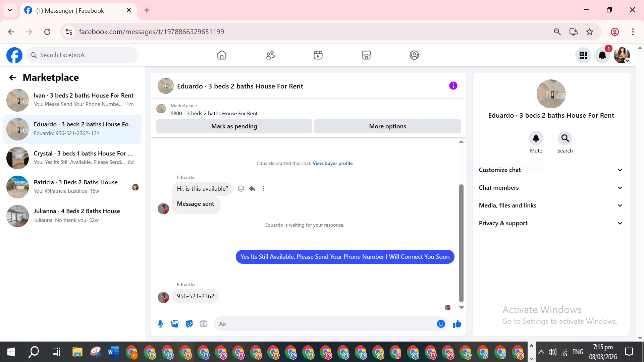The height and width of the screenshot is (362, 644).
Task: React to 'Hi, is this available?' message
Action: tap(241, 189)
